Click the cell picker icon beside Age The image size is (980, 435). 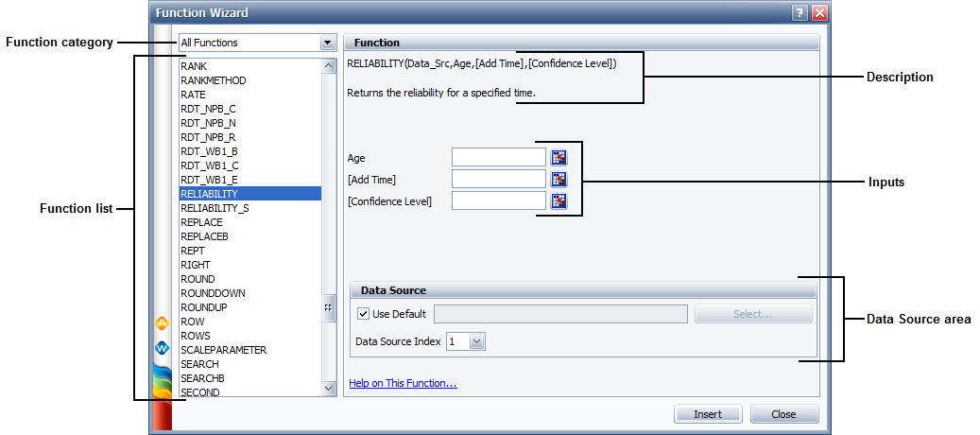click(559, 158)
